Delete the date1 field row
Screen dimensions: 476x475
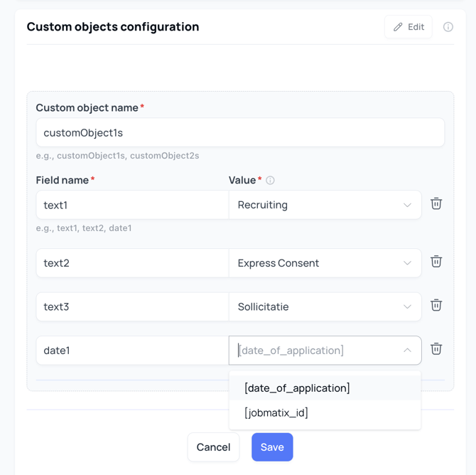[x=436, y=349]
